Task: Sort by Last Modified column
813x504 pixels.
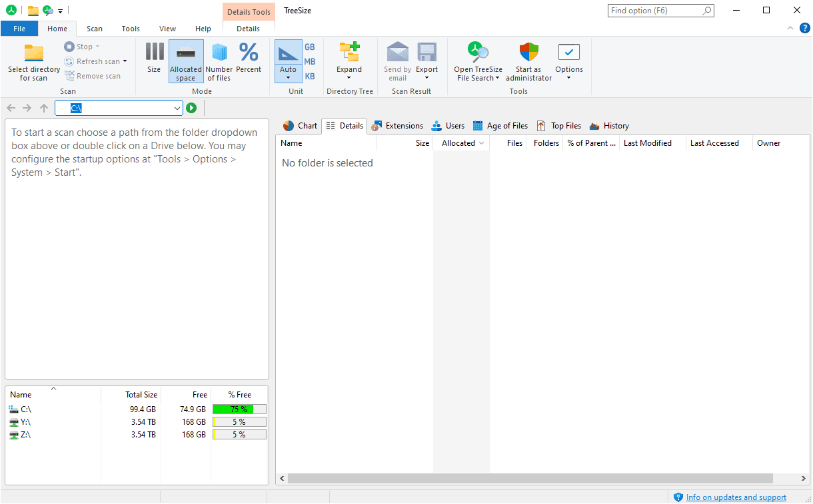Action: (x=652, y=143)
